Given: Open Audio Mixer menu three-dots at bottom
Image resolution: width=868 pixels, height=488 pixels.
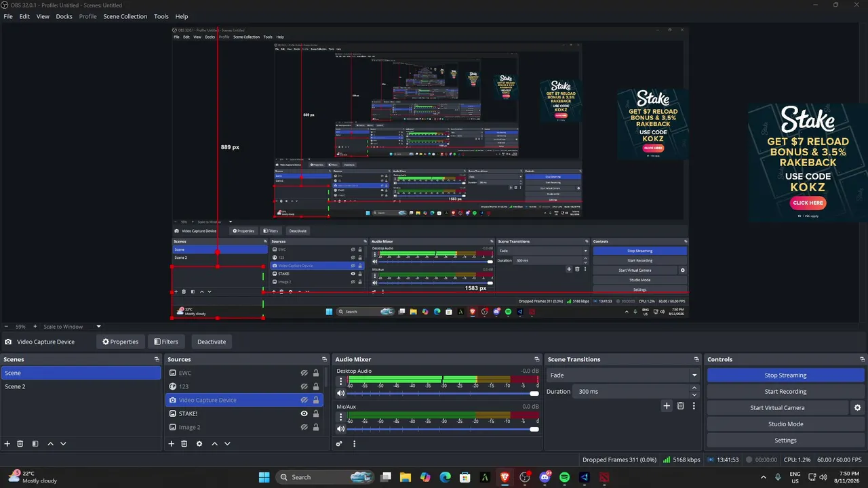Looking at the screenshot, I should 354,444.
